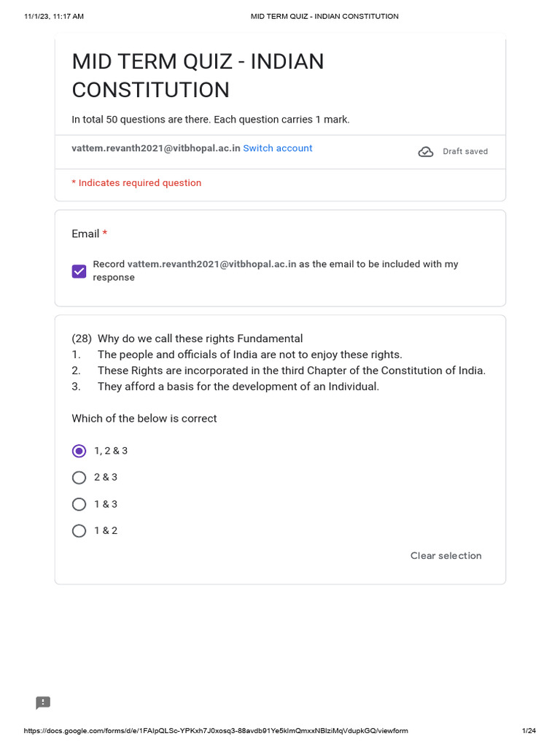Choose the "2 & 3" radio option
560x747 pixels.
tap(79, 478)
